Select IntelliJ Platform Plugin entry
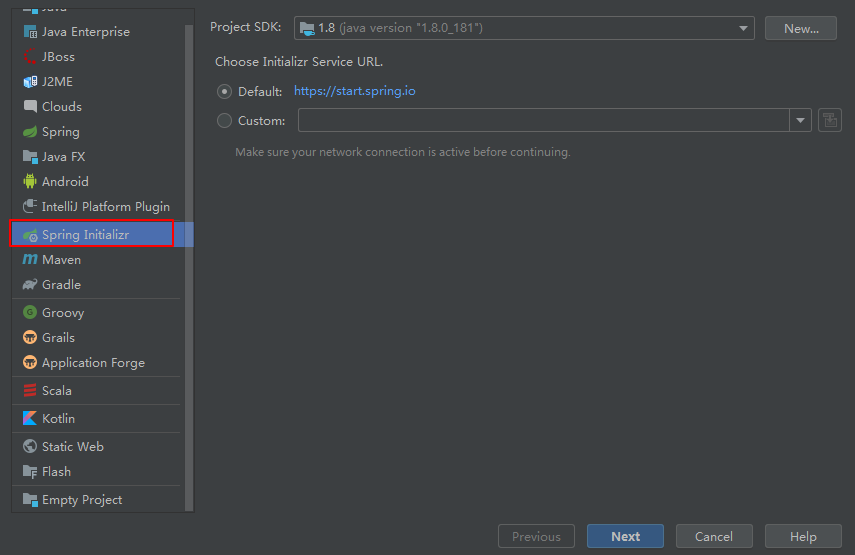Viewport: 855px width, 555px height. click(98, 207)
